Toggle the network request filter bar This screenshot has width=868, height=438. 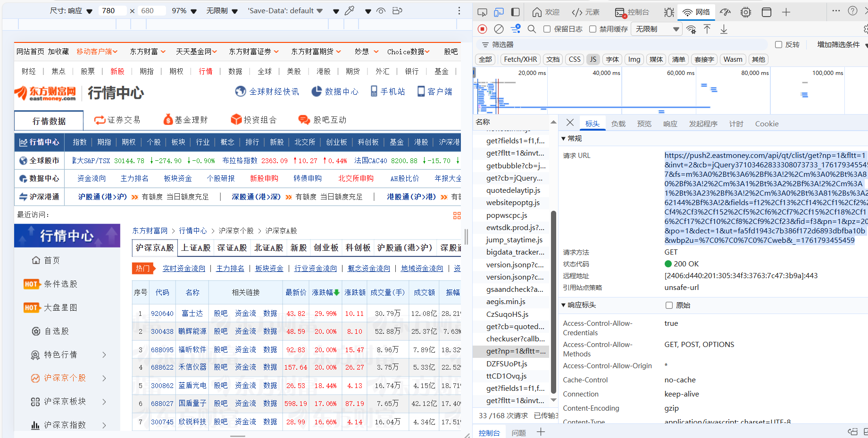515,29
